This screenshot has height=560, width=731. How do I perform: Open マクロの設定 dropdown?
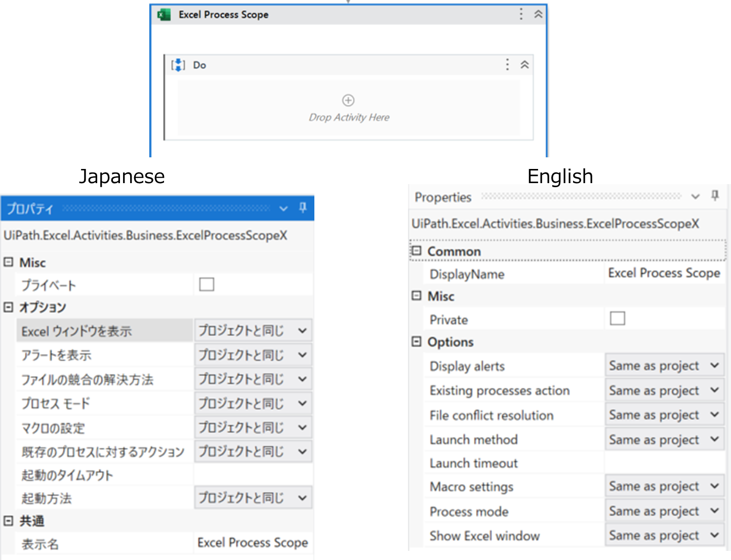pyautogui.click(x=253, y=427)
